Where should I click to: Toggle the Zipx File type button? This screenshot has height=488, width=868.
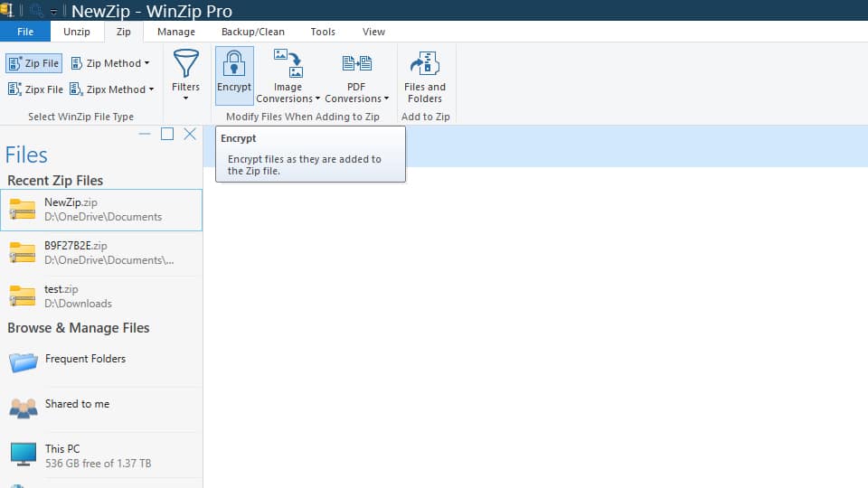tap(35, 89)
